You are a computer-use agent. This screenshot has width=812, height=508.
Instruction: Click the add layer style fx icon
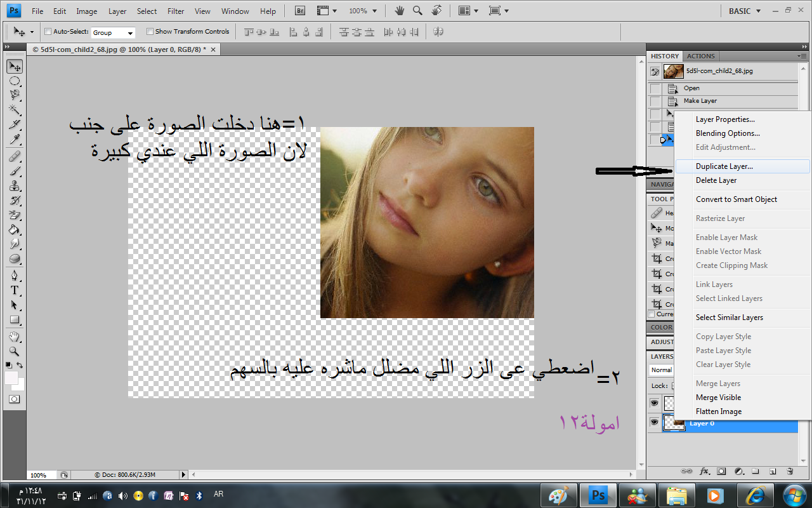pos(704,472)
